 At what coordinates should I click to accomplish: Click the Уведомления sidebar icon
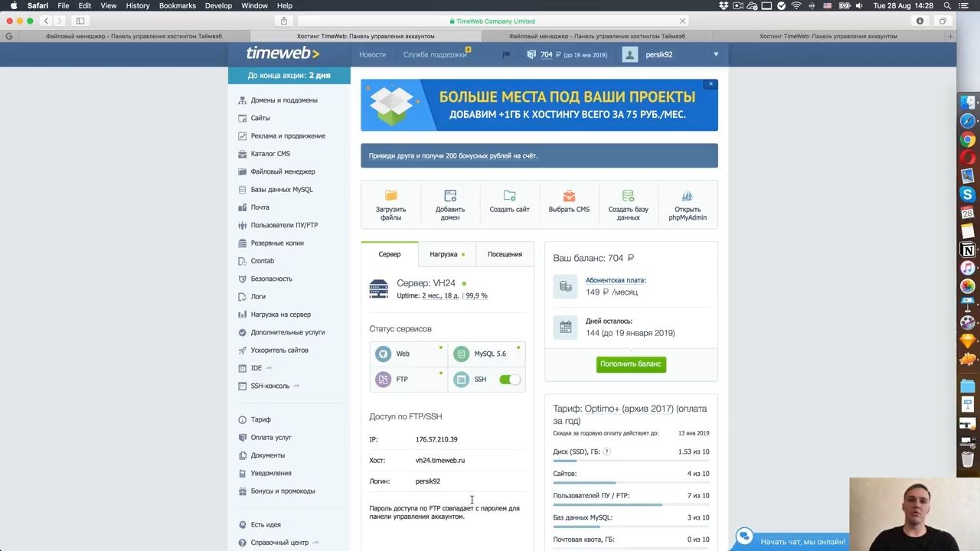click(243, 473)
